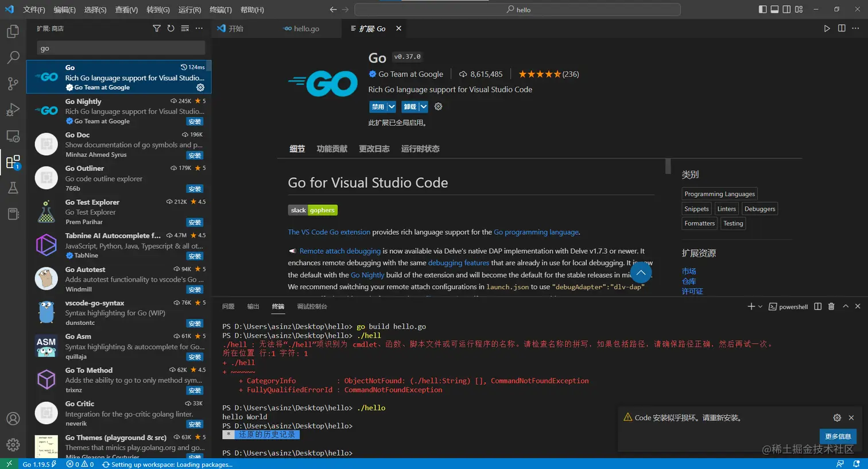Switch to the 更改日志 tab
The image size is (868, 469).
coord(374,149)
